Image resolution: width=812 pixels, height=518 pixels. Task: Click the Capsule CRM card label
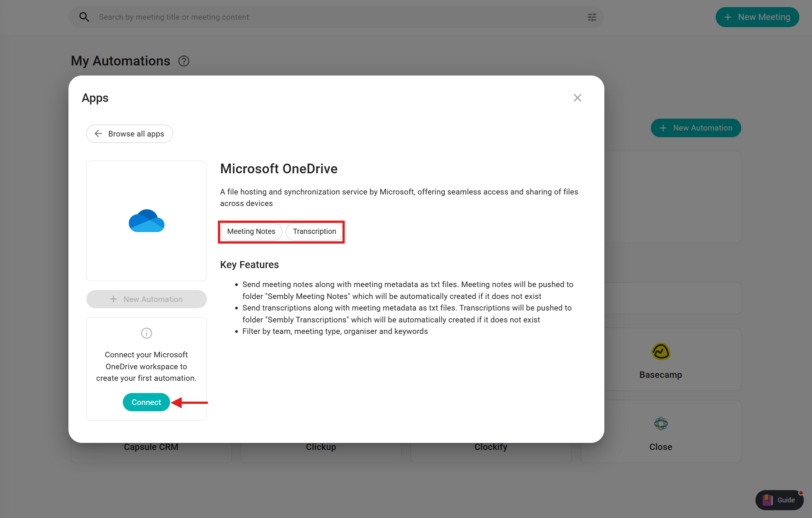tap(151, 447)
